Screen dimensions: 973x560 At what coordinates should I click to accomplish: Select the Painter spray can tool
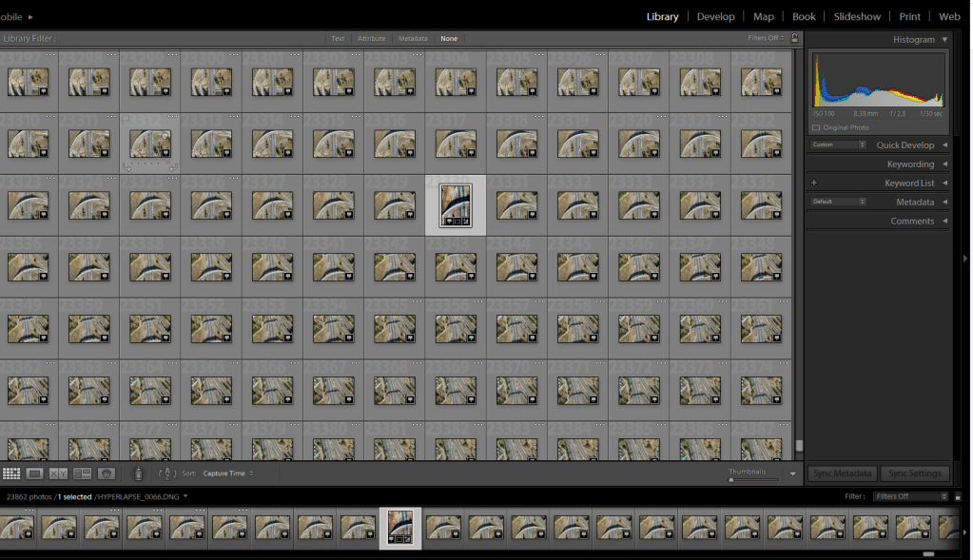click(138, 473)
